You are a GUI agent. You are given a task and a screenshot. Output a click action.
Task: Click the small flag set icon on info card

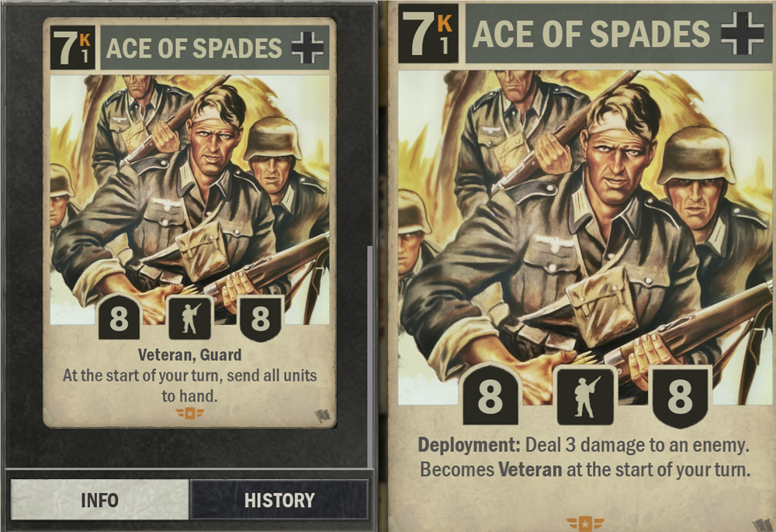pos(323,416)
